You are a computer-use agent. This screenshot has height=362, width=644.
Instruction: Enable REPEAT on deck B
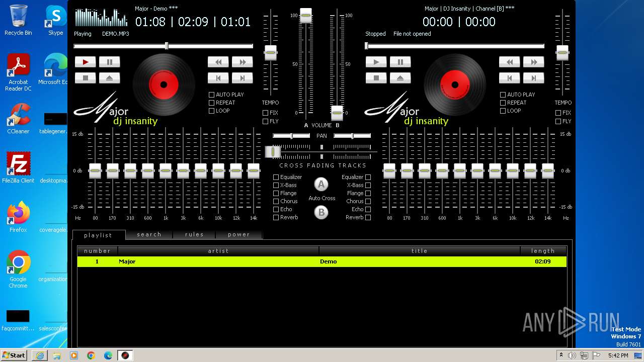[503, 103]
